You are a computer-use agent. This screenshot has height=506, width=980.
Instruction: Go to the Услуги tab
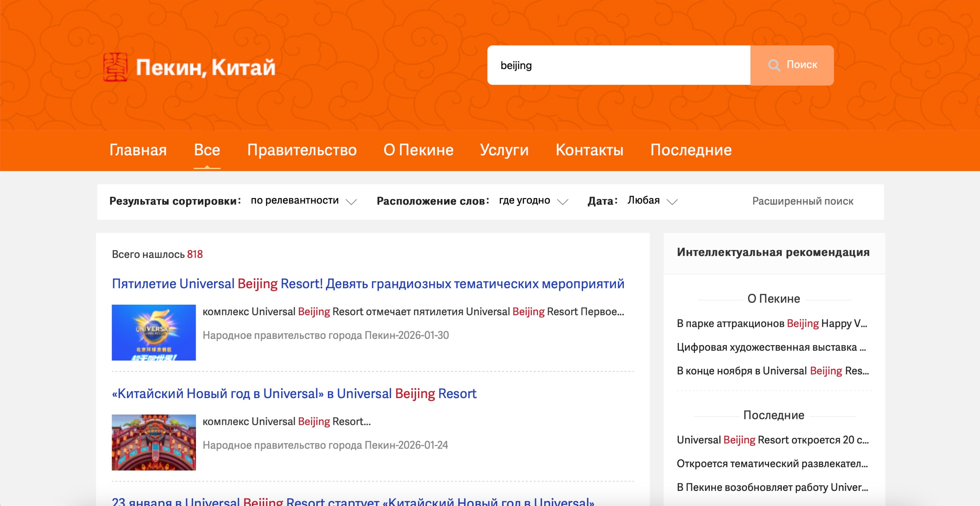click(504, 150)
